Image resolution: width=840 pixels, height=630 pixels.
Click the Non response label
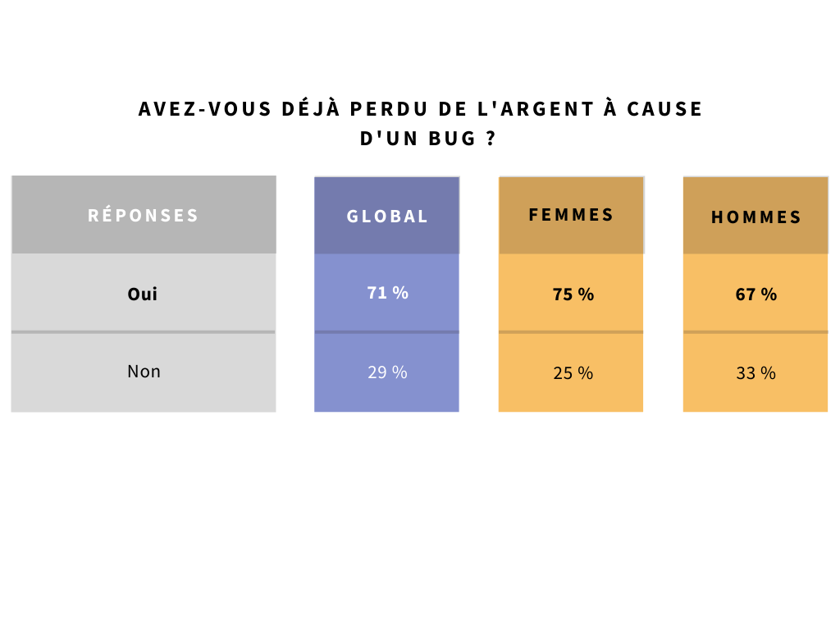[144, 372]
